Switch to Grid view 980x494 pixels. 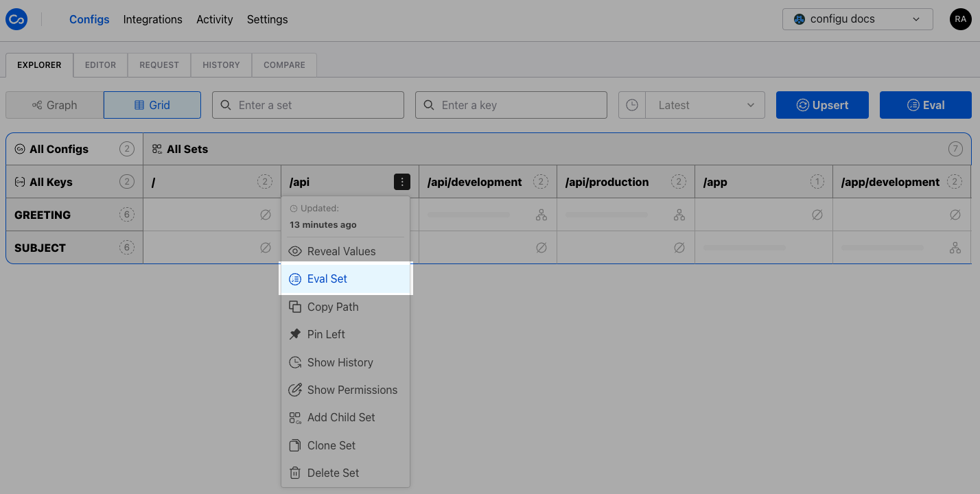152,105
